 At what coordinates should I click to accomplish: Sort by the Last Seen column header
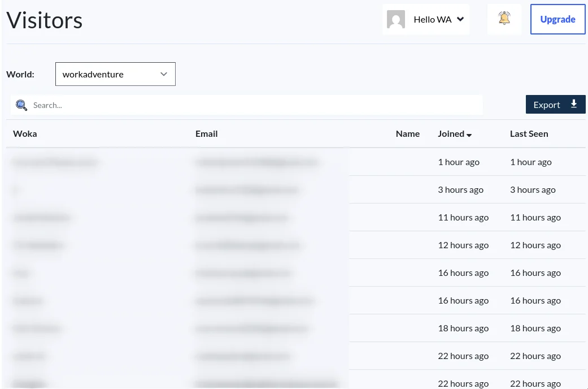tap(529, 133)
